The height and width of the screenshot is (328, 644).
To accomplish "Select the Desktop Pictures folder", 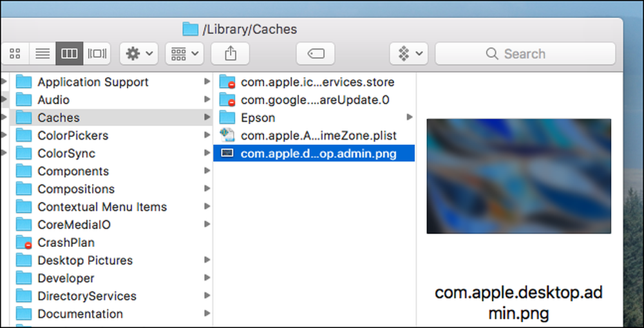I will pos(111,260).
